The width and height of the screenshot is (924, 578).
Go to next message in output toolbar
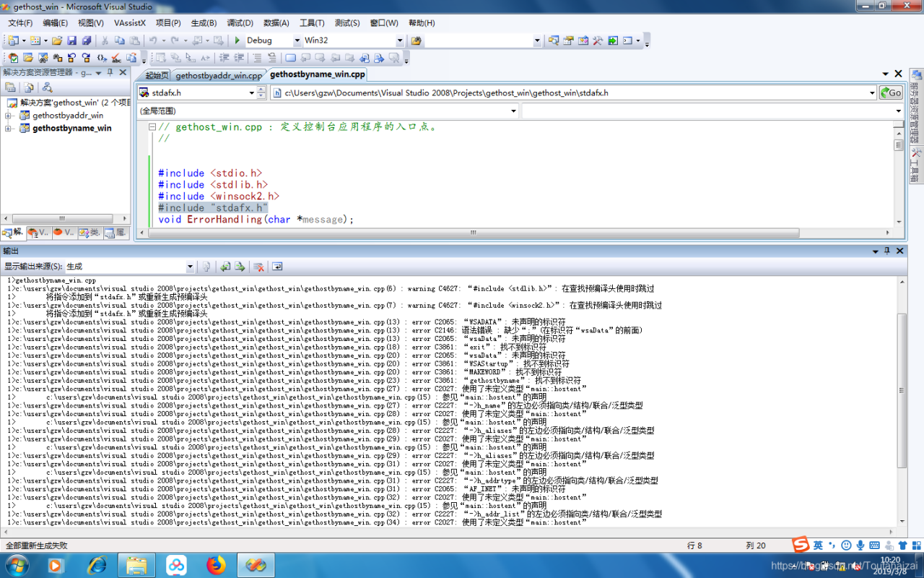point(240,267)
